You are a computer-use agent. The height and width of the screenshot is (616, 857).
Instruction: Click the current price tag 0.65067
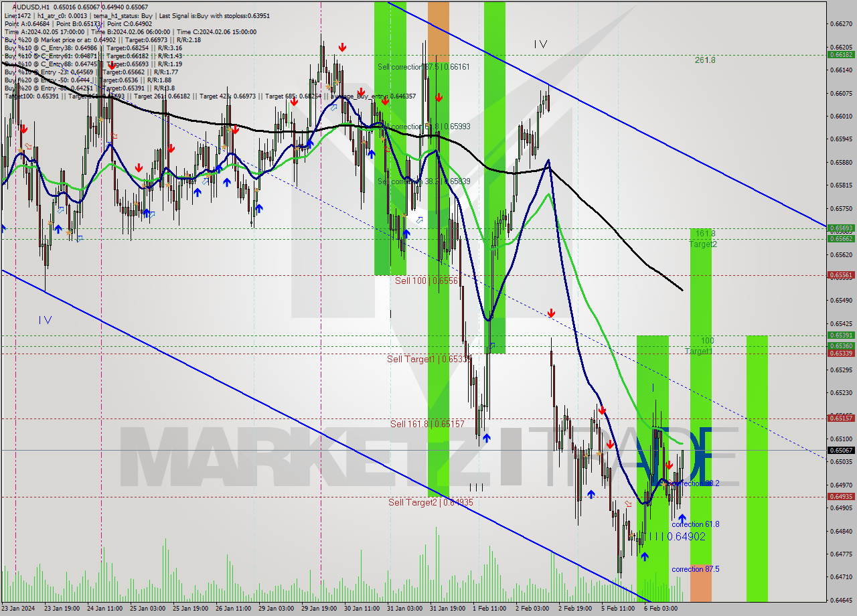tap(840, 451)
